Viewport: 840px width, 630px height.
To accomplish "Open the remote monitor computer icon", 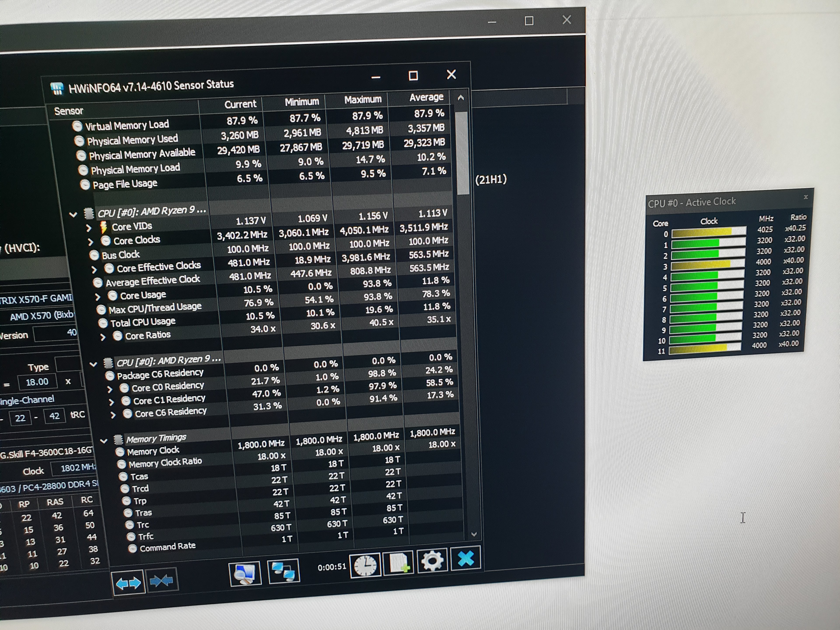I will (x=245, y=573).
